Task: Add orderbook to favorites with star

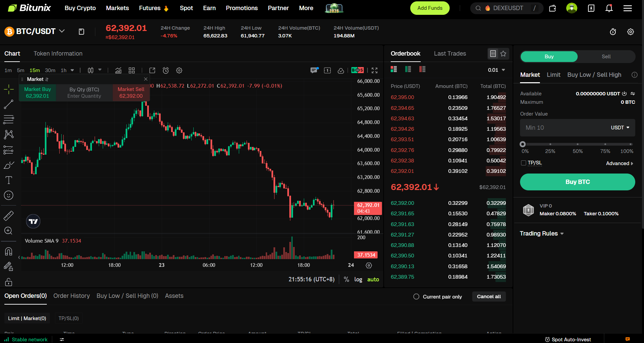Action: [x=503, y=54]
